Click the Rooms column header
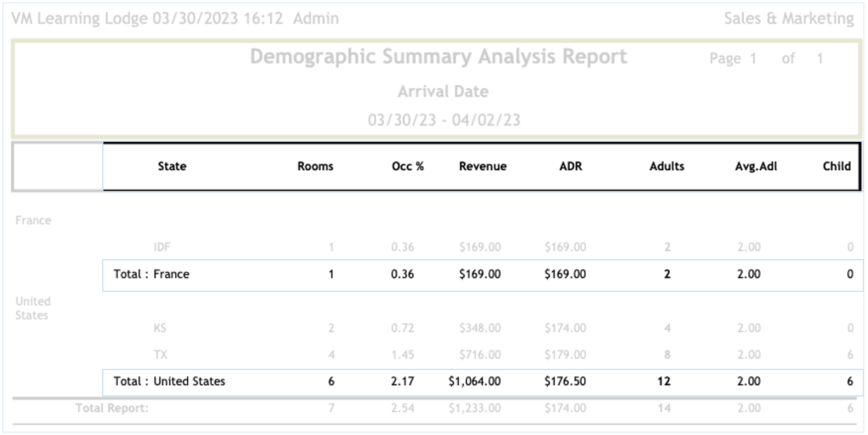Image resolution: width=868 pixels, height=435 pixels. [x=315, y=166]
